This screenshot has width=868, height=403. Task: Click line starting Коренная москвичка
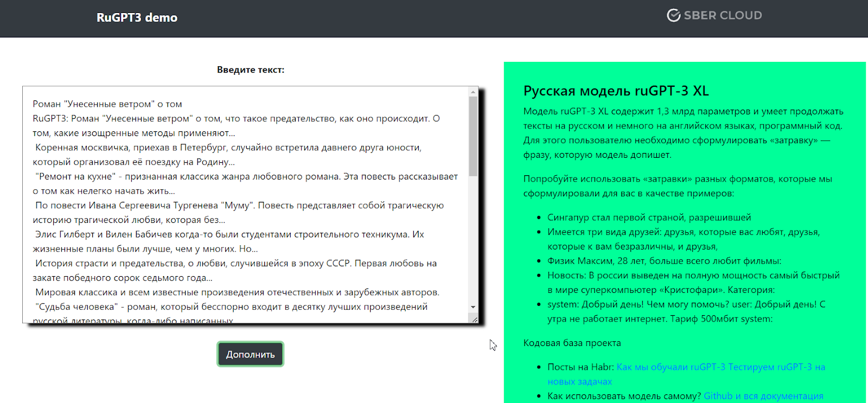tap(228, 155)
